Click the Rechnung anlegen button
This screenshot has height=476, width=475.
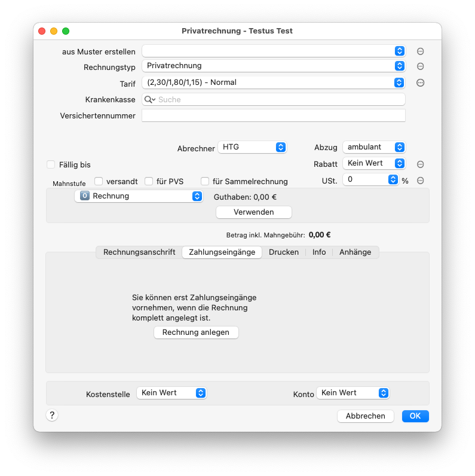(x=196, y=332)
